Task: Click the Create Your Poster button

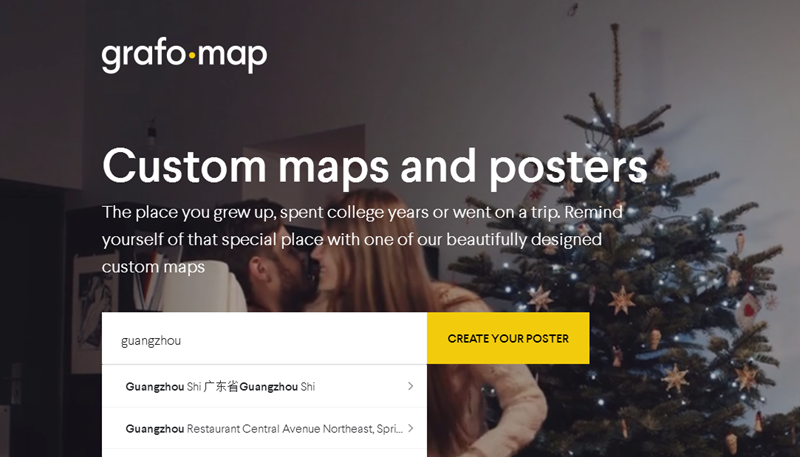Action: coord(508,338)
